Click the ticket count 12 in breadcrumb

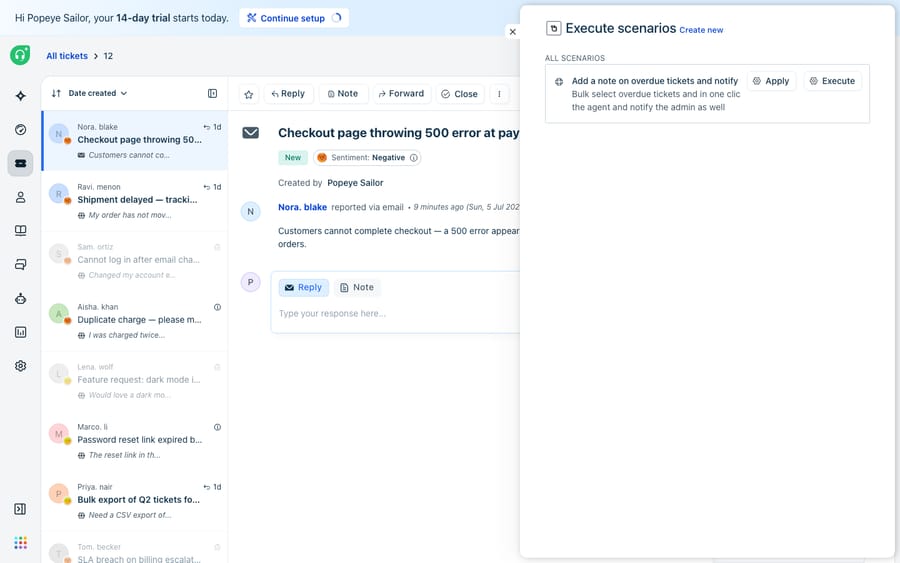(x=108, y=56)
